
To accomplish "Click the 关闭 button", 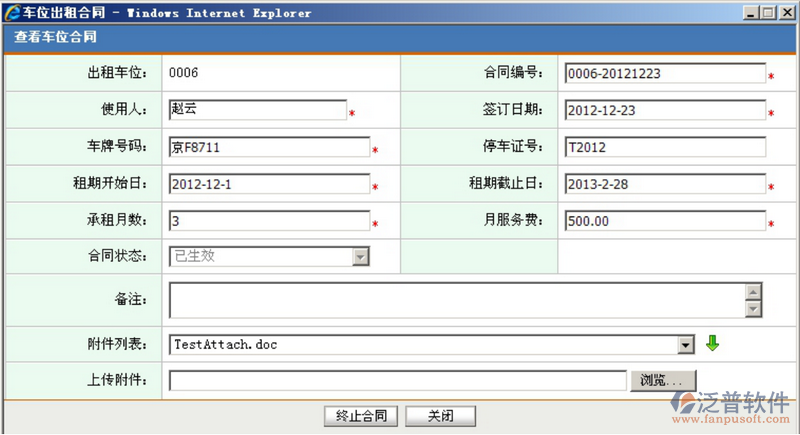I will point(440,416).
